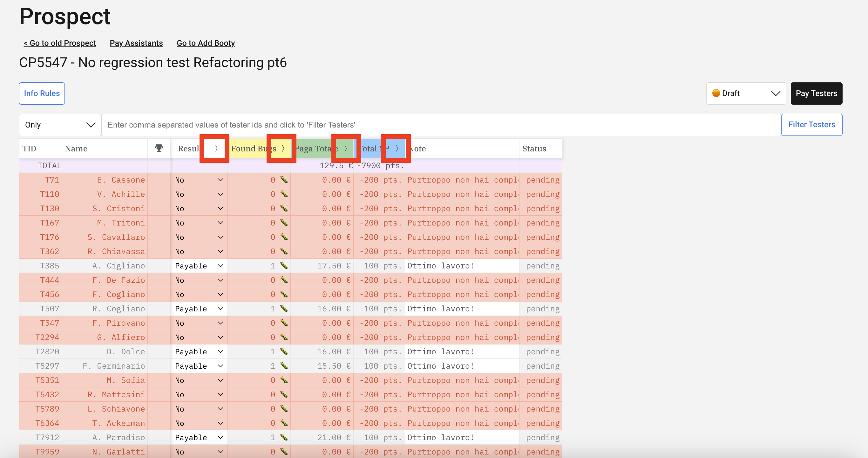868x458 pixels.
Task: Click the bug icon in E. Cassone row
Action: pos(284,180)
